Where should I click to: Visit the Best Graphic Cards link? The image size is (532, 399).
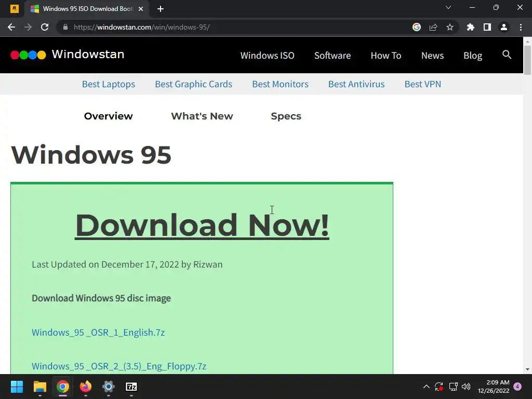(193, 84)
